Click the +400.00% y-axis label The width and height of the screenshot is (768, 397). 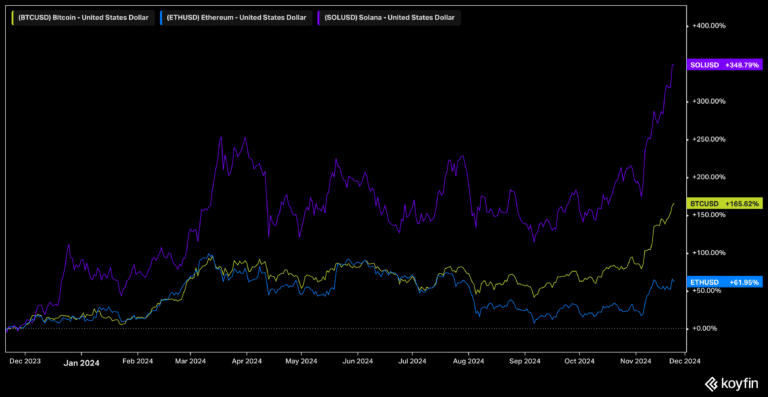(709, 26)
